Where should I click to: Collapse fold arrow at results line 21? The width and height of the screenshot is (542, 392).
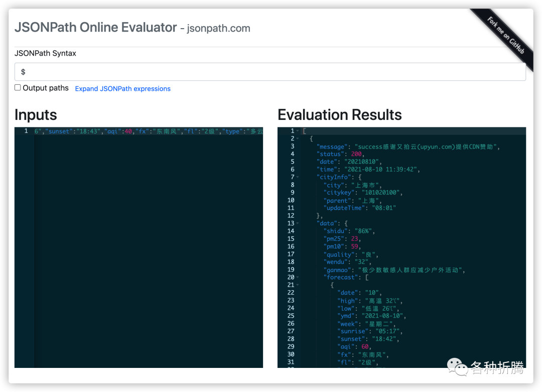pyautogui.click(x=298, y=285)
